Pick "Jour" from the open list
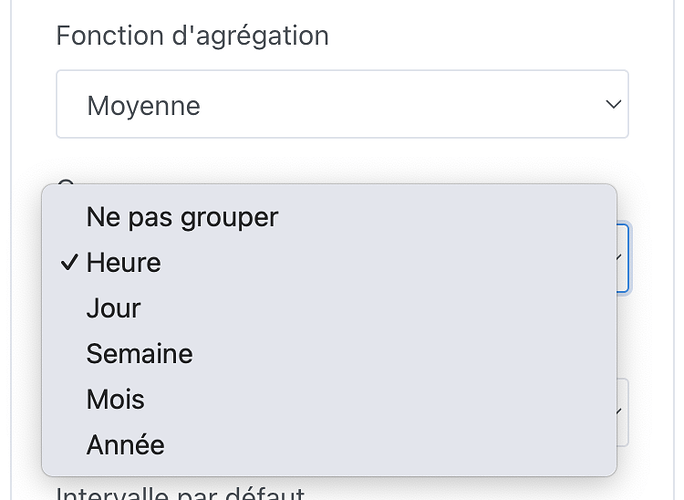The width and height of the screenshot is (684, 500). point(113,308)
